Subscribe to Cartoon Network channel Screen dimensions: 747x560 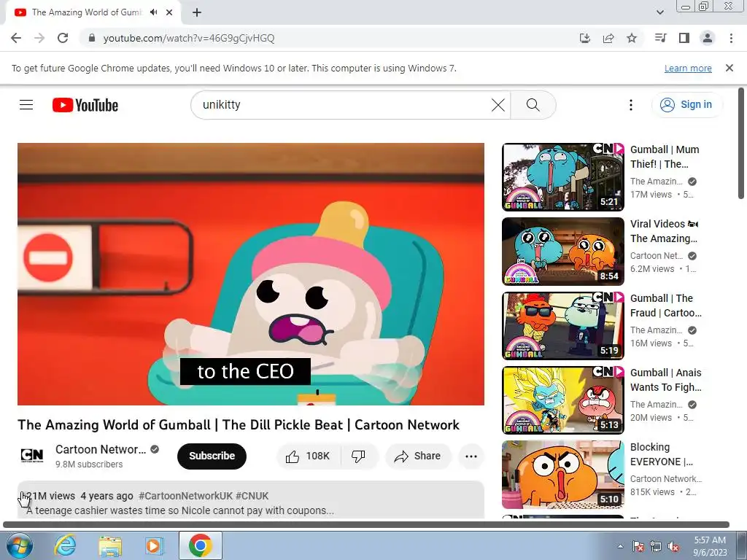coord(212,456)
